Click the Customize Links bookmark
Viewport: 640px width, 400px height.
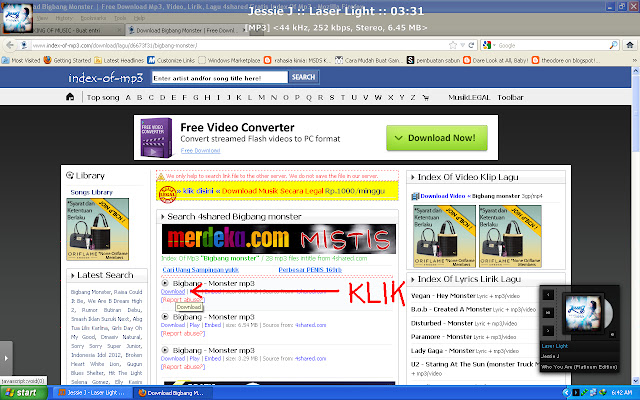(171, 60)
